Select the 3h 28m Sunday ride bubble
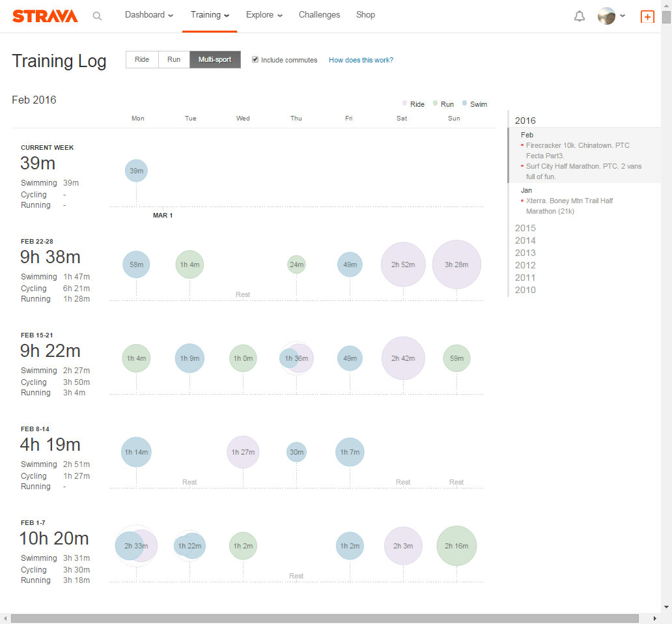672x624 pixels. 456,264
